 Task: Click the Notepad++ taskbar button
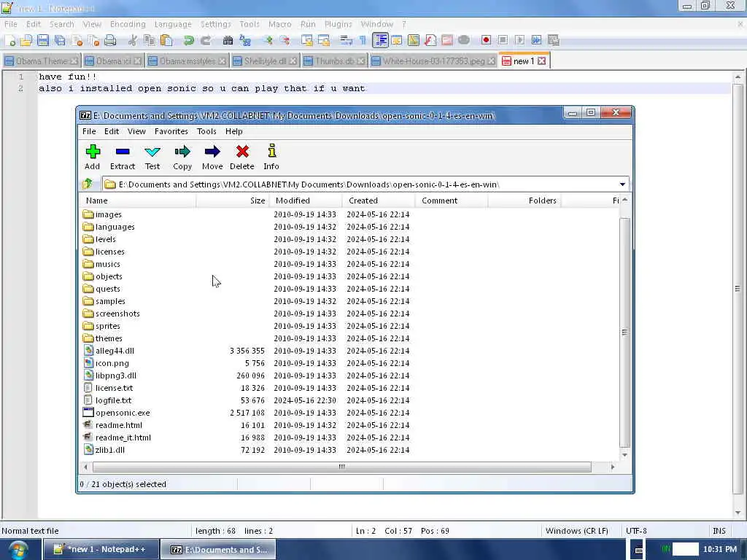[x=101, y=550]
